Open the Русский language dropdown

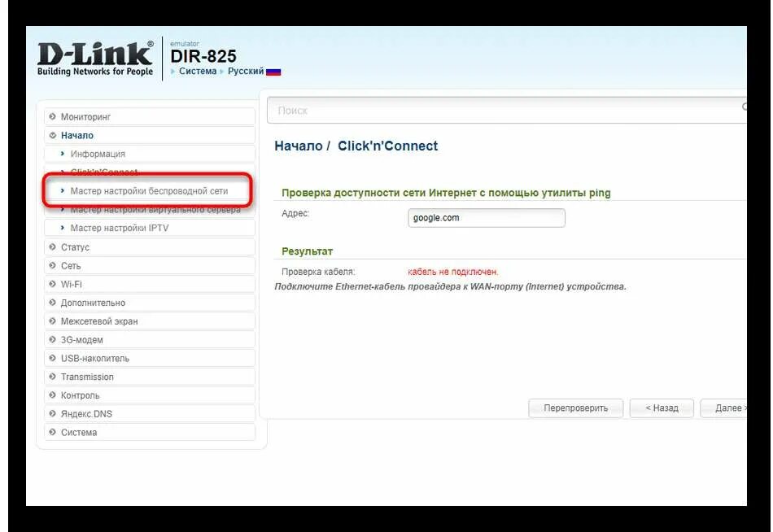tap(246, 71)
